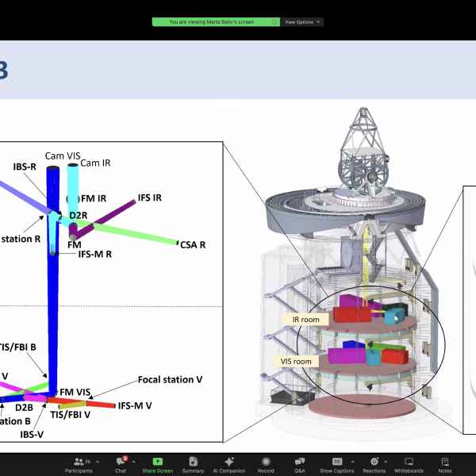Image resolution: width=476 pixels, height=476 pixels.
Task: Expand the View Options dropdown
Action: (303, 22)
